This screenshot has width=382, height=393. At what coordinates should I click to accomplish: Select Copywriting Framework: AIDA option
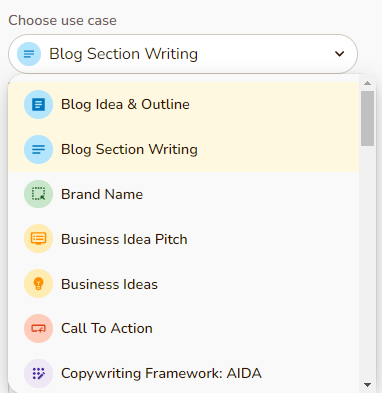[x=183, y=373]
